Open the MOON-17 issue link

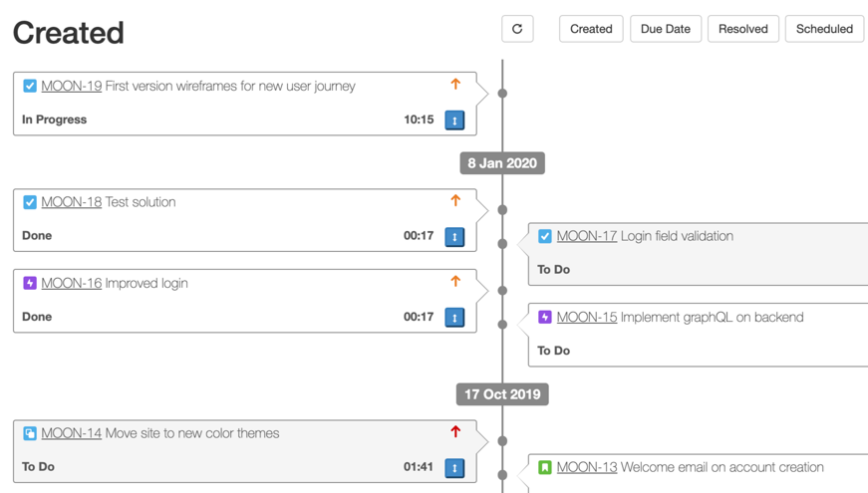(x=587, y=236)
